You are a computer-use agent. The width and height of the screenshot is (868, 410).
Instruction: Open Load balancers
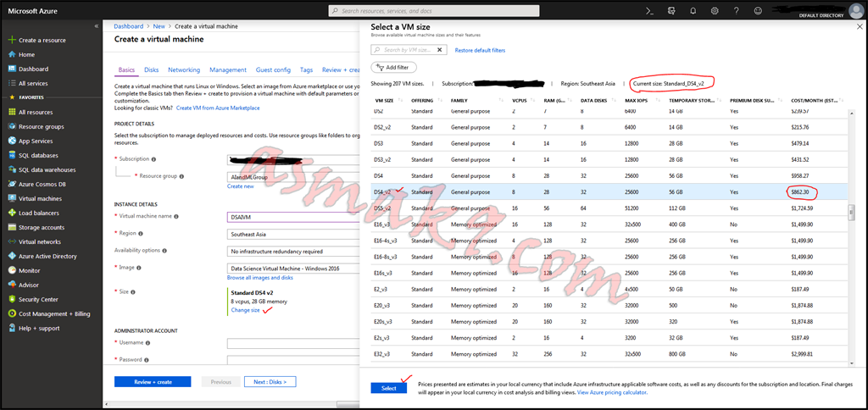coord(39,213)
